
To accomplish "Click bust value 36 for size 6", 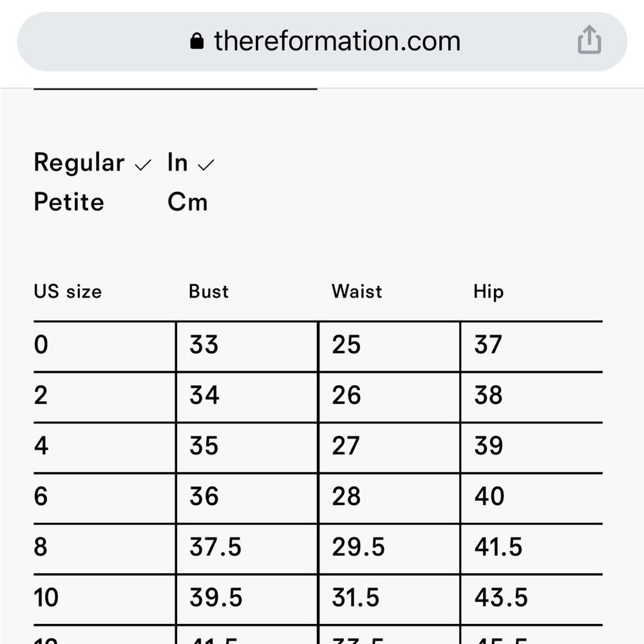I will (x=204, y=496).
